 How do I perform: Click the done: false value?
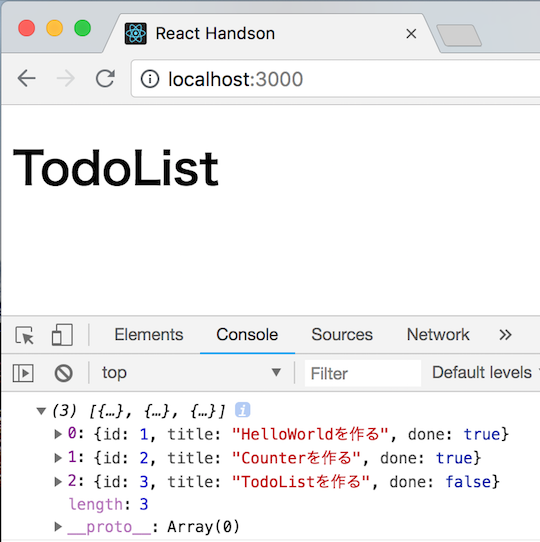coord(468,482)
